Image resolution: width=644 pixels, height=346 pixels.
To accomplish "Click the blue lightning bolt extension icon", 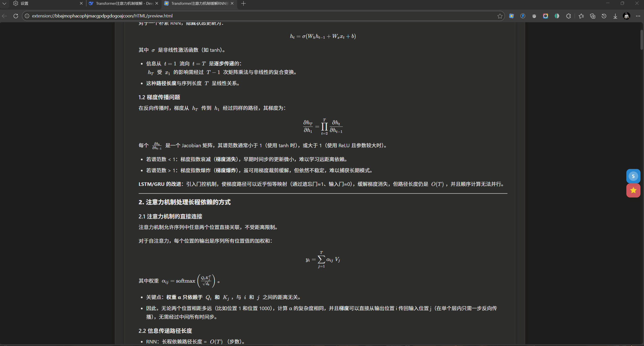I will (523, 16).
